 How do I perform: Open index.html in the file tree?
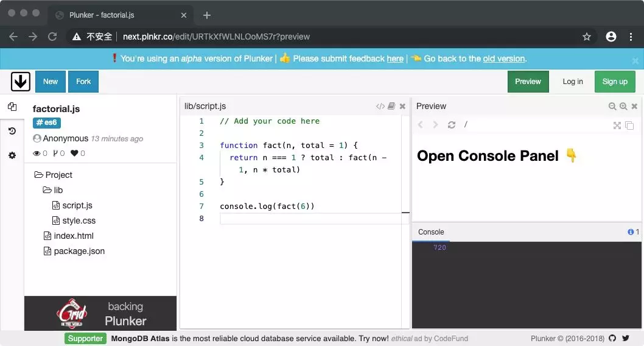tap(69, 236)
